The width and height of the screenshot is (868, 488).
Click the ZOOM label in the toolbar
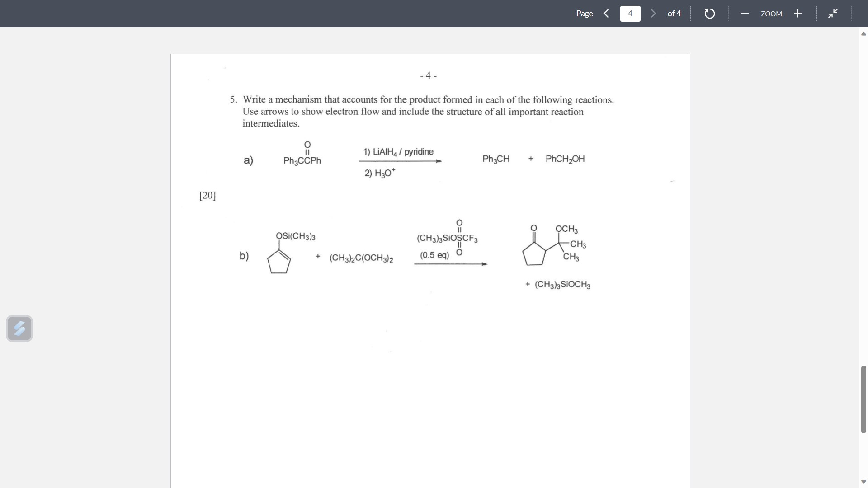pyautogui.click(x=772, y=14)
